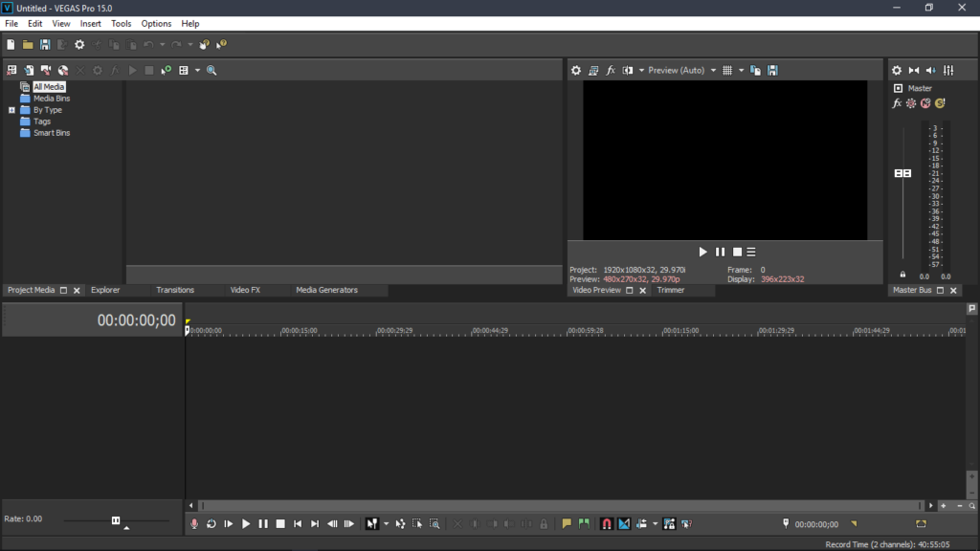980x551 pixels.
Task: Open the Undo history dropdown arrow
Action: pos(161,44)
